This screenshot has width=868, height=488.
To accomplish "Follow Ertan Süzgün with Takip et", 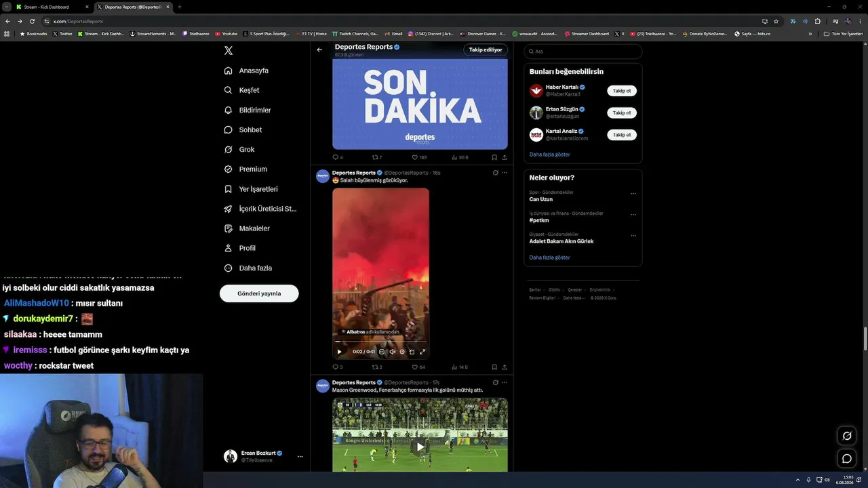I will 622,113.
